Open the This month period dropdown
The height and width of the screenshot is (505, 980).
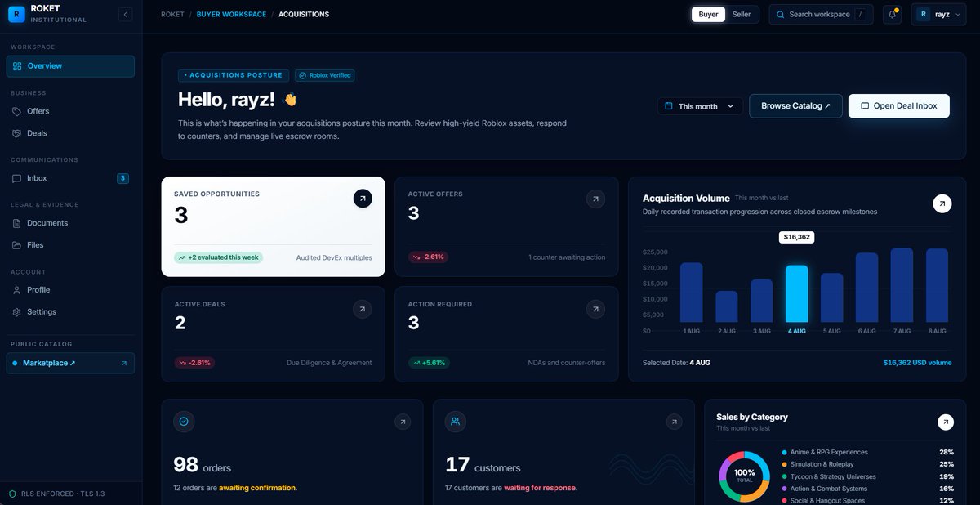click(x=701, y=106)
